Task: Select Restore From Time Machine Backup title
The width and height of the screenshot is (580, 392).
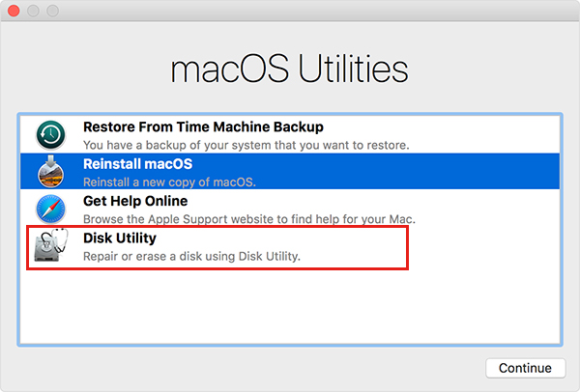Action: click(x=203, y=126)
